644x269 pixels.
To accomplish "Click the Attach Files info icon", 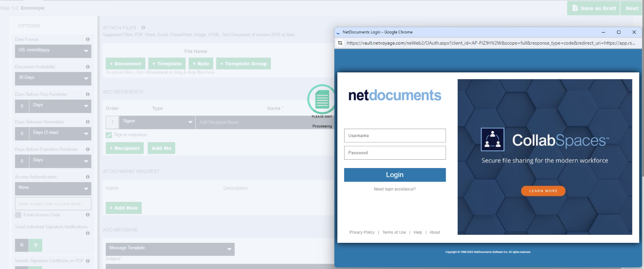I will (x=143, y=28).
